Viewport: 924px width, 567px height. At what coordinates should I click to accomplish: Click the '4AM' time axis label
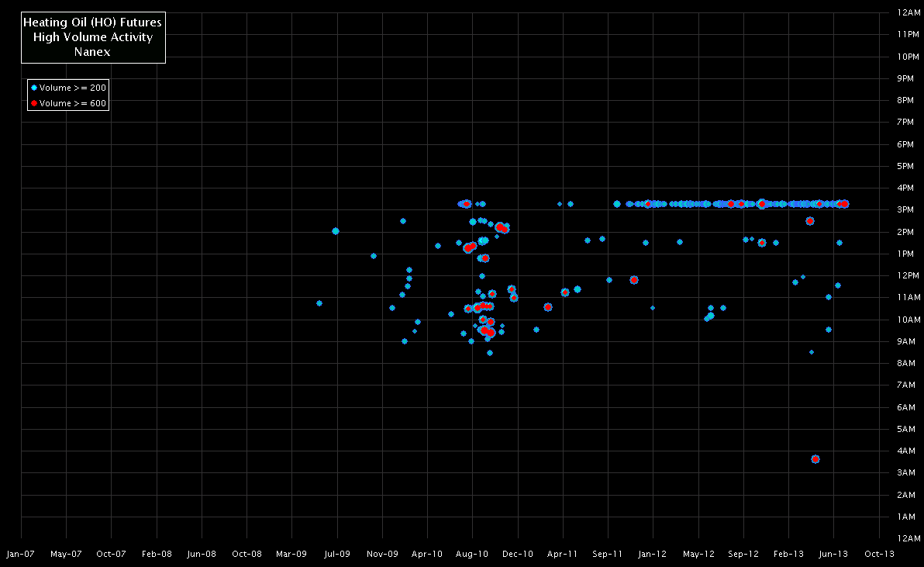[905, 451]
